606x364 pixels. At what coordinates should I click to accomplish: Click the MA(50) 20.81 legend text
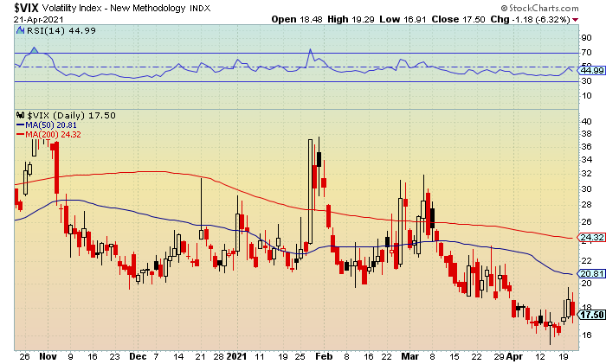click(x=50, y=125)
